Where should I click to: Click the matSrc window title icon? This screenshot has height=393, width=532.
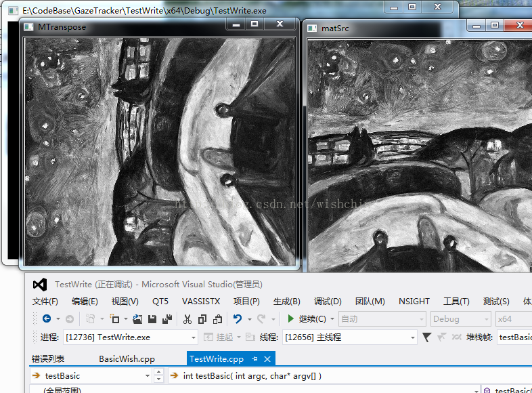point(312,28)
